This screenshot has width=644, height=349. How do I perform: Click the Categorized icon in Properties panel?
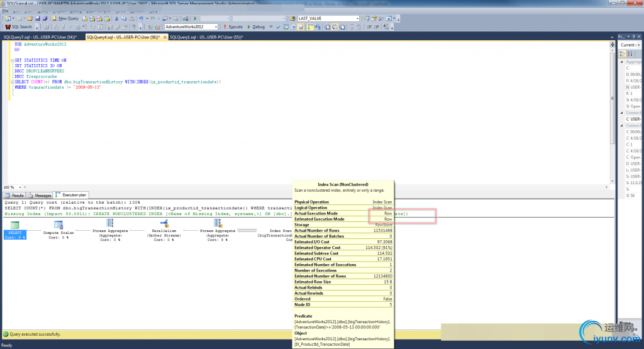tap(622, 54)
